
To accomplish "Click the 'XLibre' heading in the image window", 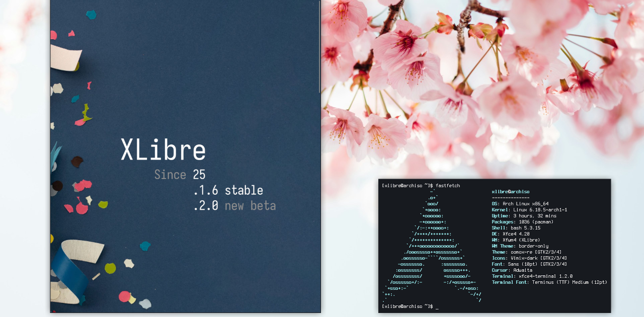I will click(163, 149).
